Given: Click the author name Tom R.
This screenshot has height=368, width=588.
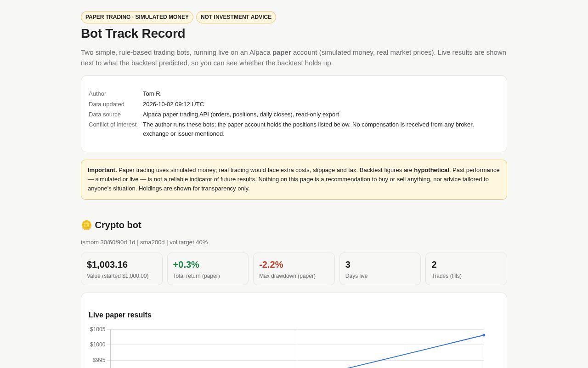Looking at the screenshot, I should tap(152, 94).
